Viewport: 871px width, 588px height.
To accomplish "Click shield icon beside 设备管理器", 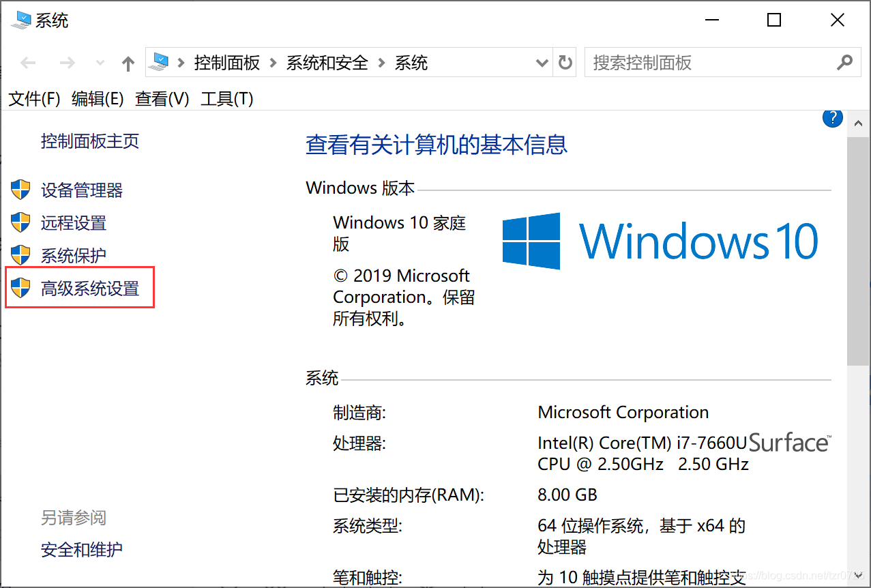I will [21, 190].
